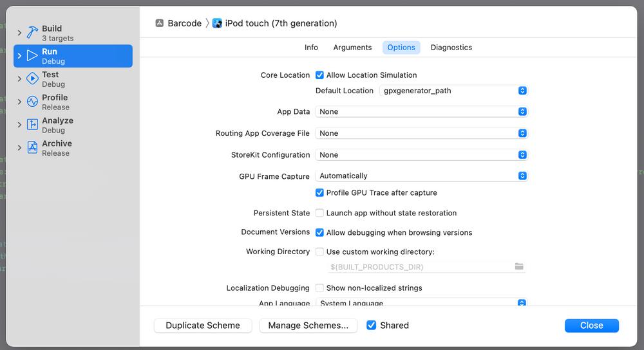This screenshot has height=350, width=644.
Task: Switch to the Arguments tab
Action: click(352, 48)
